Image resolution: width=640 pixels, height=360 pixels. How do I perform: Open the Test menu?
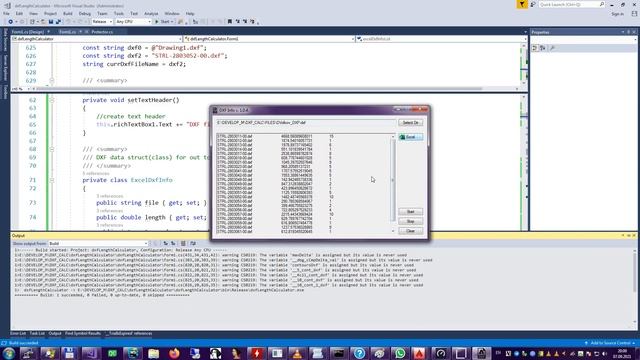pos(134,13)
